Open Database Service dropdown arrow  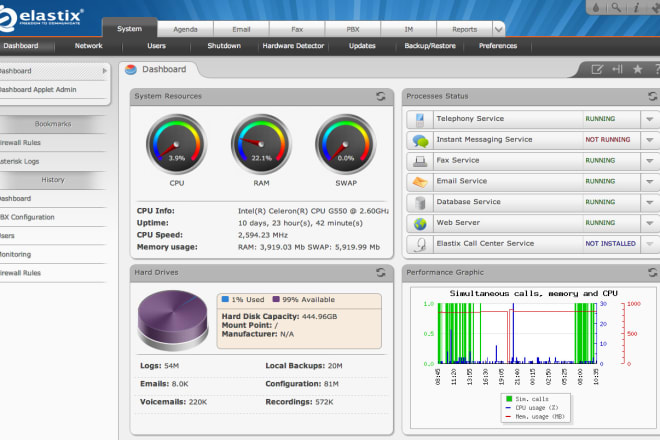[x=649, y=202]
